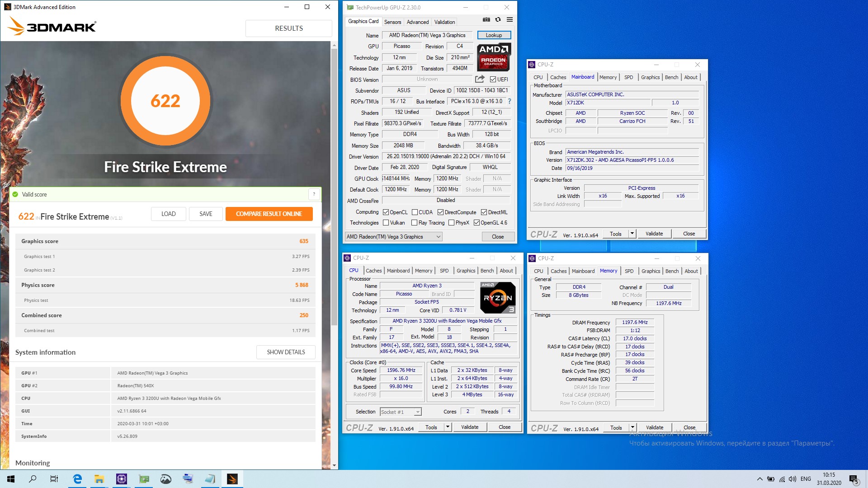The width and height of the screenshot is (868, 488).
Task: Open Bench tab in CPU-Z CPU window
Action: (487, 271)
